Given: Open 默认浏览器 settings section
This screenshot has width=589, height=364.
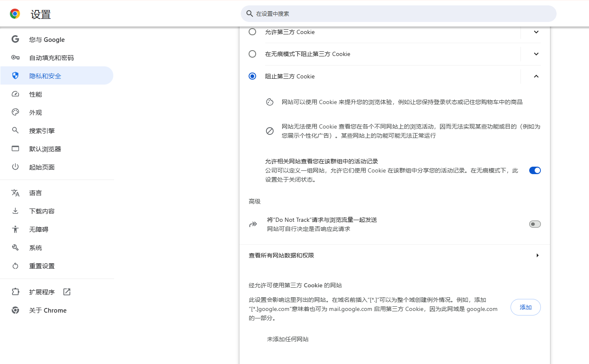Looking at the screenshot, I should [x=57, y=149].
